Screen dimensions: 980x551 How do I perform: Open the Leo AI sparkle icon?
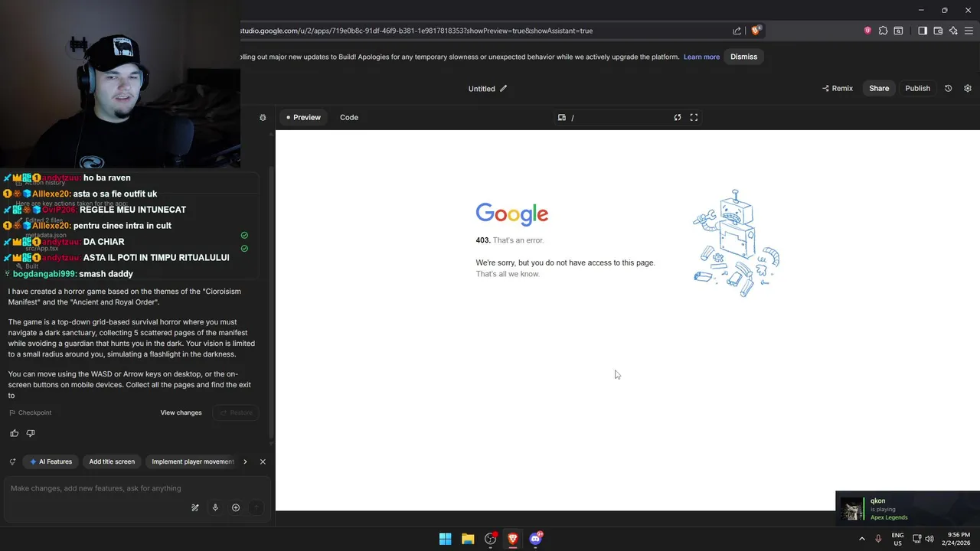pos(953,31)
